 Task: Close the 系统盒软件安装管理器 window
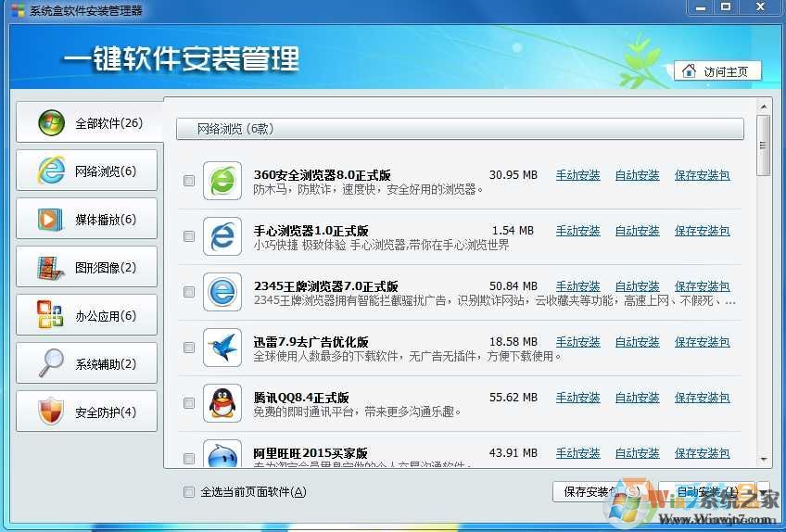pos(760,7)
